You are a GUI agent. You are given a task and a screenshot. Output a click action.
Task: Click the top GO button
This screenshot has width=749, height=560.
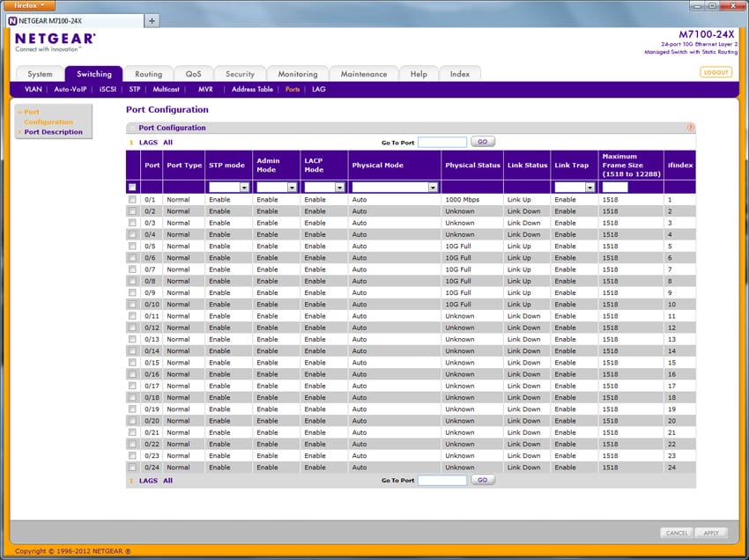point(483,142)
